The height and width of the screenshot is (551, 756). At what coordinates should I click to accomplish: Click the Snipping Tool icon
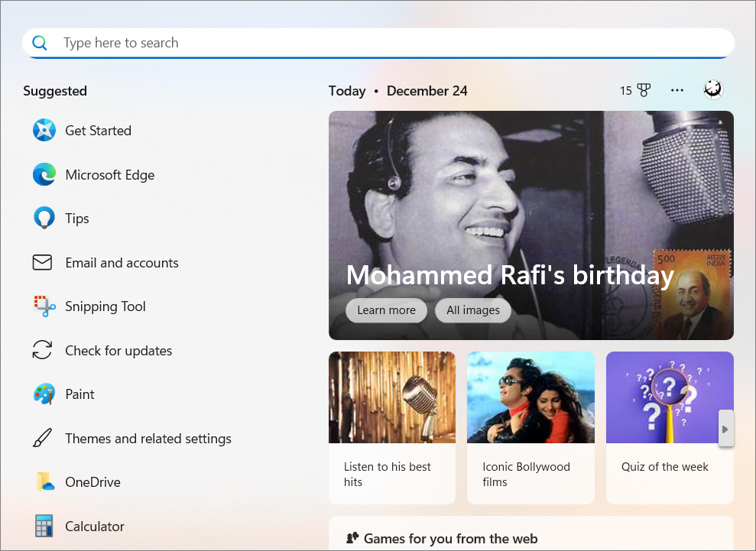(44, 306)
